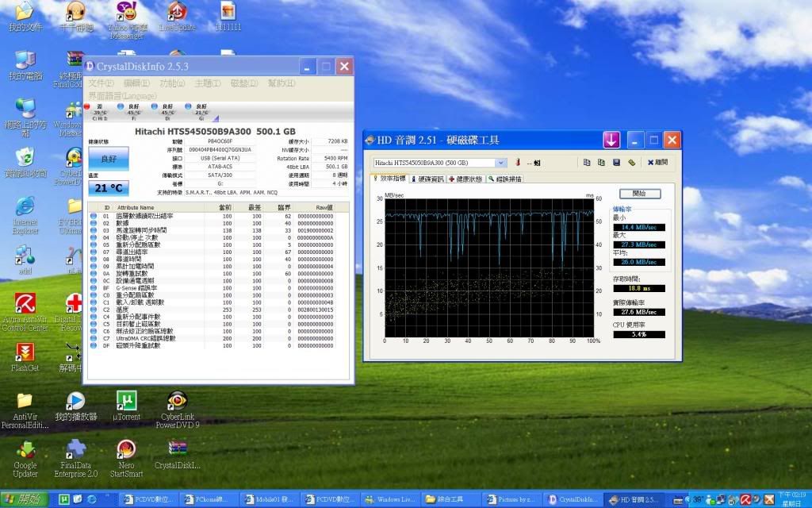Select SMART row 05 重新分配扇區數

point(213,244)
